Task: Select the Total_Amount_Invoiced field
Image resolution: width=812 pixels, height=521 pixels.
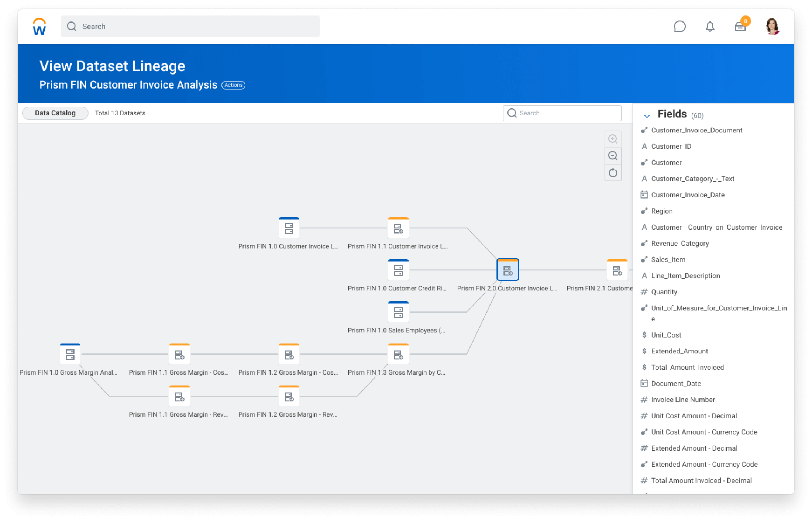Action: point(687,367)
